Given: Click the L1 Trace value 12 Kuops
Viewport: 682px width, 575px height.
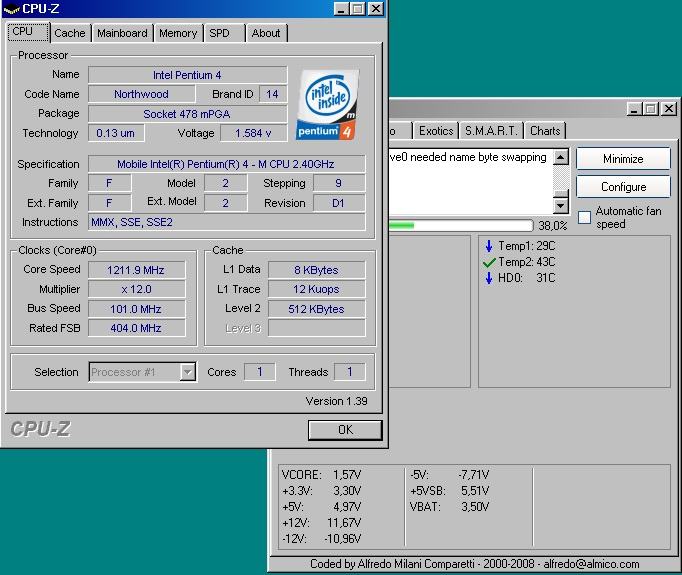Looking at the screenshot, I should tap(316, 289).
